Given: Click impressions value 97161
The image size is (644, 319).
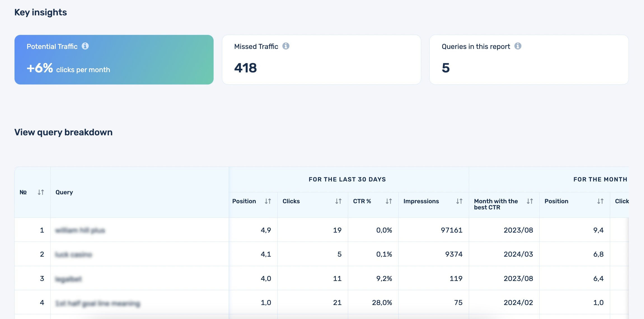Looking at the screenshot, I should coord(451,230).
